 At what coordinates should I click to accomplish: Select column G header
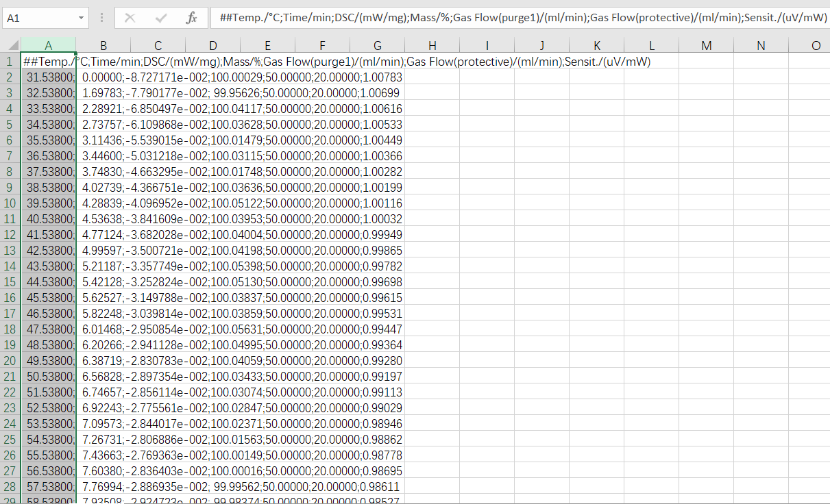tap(377, 46)
